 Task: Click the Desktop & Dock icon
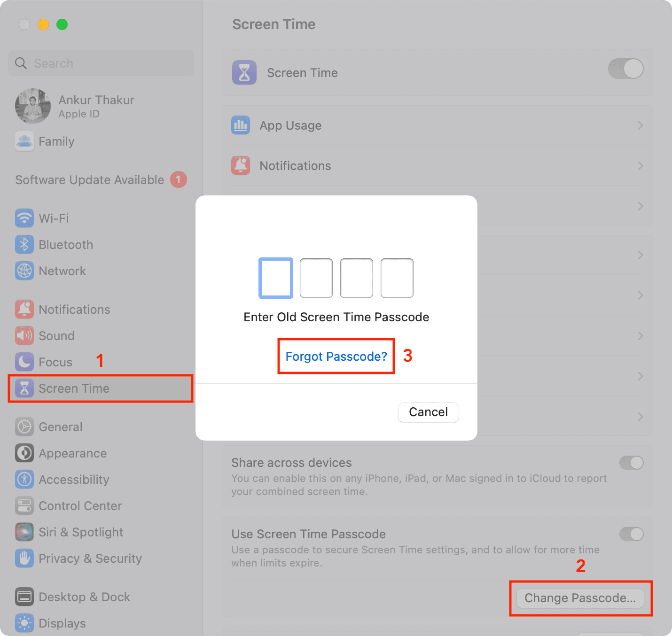tap(24, 597)
